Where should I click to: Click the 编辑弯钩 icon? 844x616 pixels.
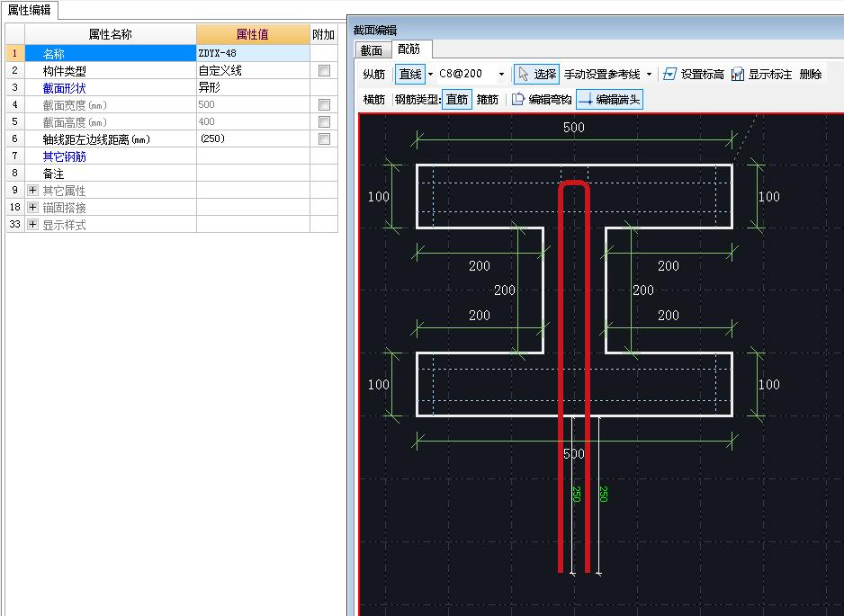(517, 99)
